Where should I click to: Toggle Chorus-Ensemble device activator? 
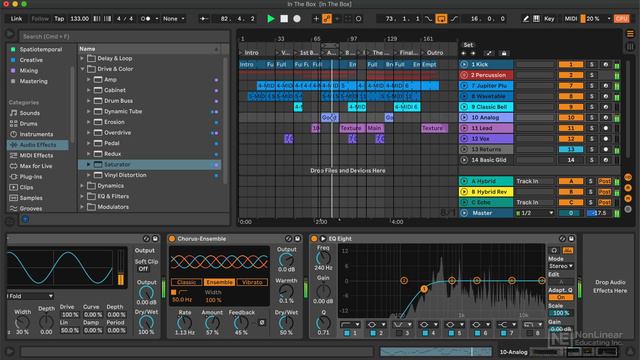(172, 239)
